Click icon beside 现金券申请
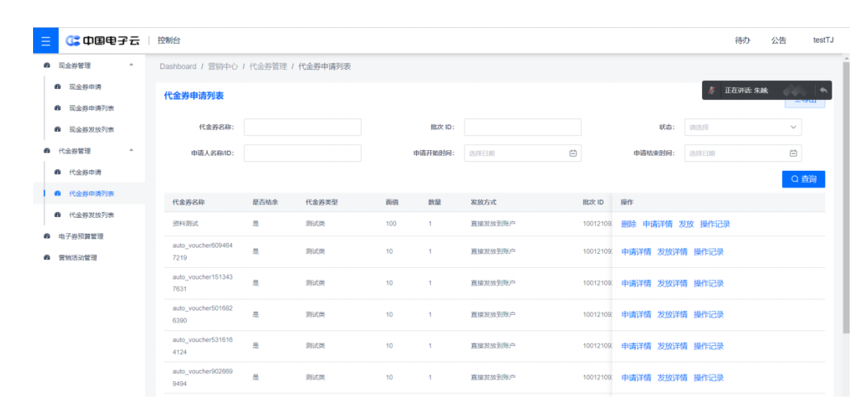 point(57,87)
